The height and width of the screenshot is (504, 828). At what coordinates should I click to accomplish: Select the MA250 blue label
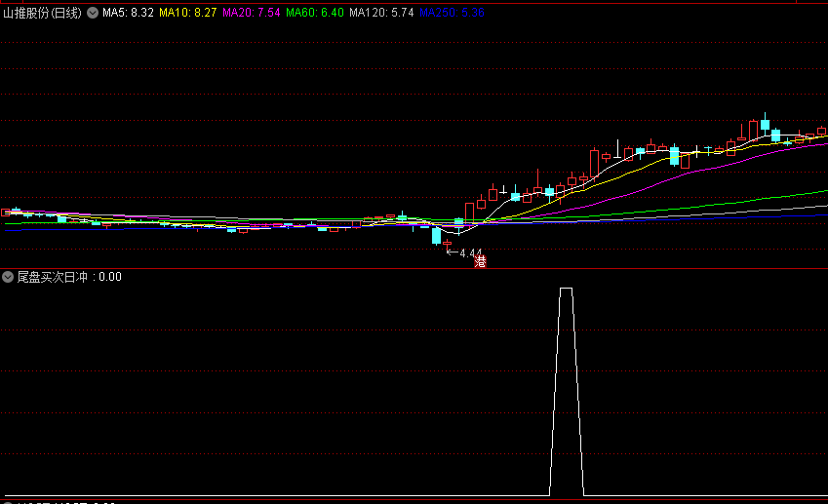(x=452, y=13)
